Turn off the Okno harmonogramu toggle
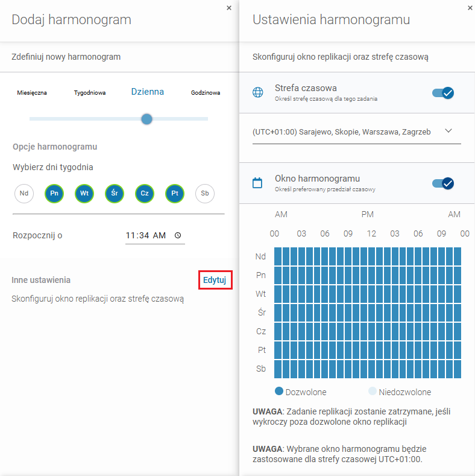The image size is (475, 476). (443, 183)
